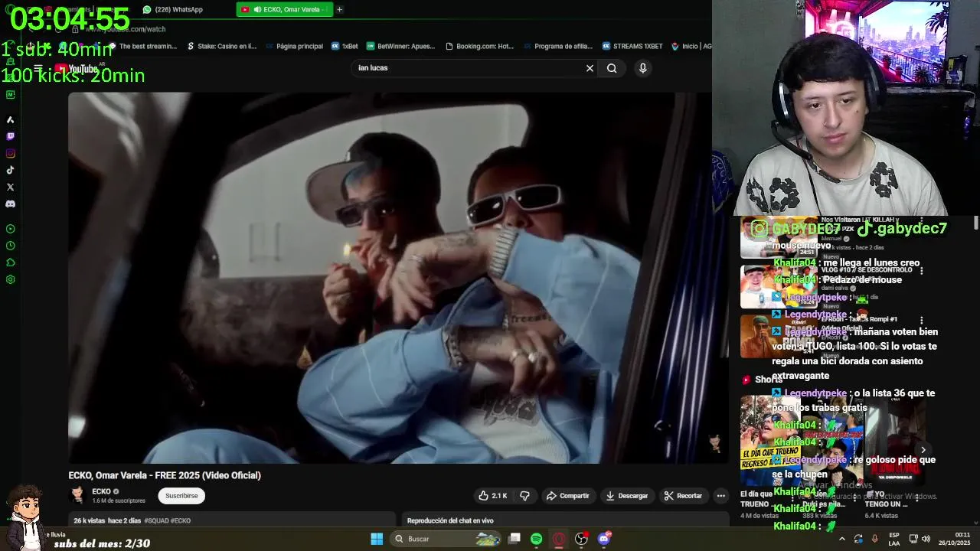The image size is (980, 551).
Task: Open Task View on the taskbar
Action: click(x=514, y=539)
